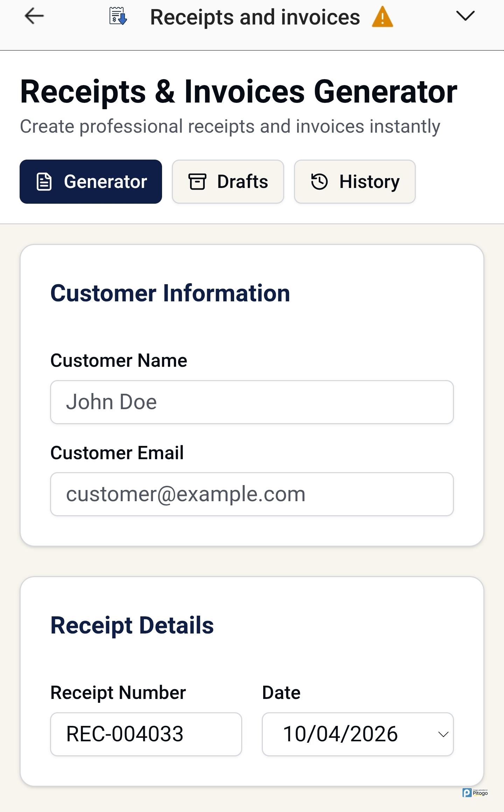Expand the header chevron menu

point(465,16)
